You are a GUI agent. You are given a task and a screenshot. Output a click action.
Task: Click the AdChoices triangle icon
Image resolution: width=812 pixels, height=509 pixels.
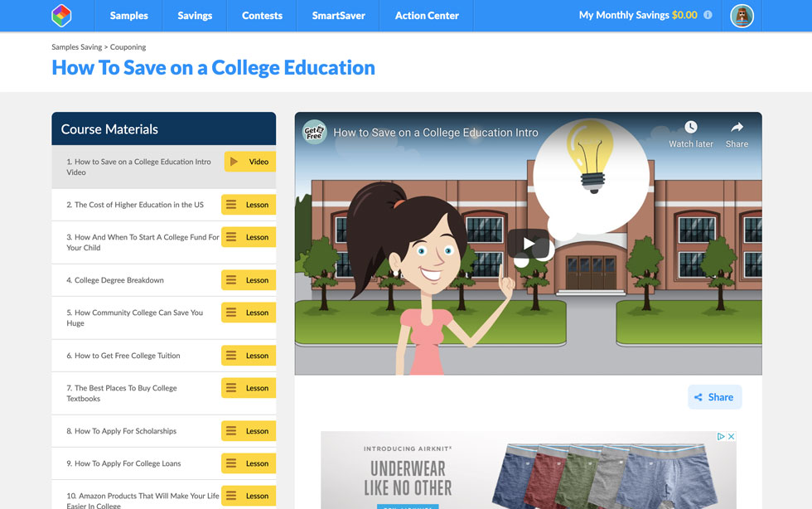click(721, 437)
